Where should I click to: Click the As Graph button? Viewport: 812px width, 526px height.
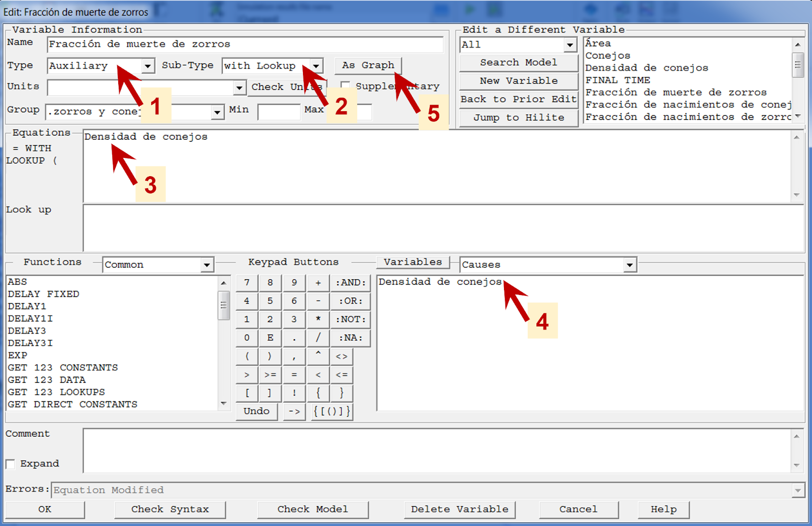(368, 65)
